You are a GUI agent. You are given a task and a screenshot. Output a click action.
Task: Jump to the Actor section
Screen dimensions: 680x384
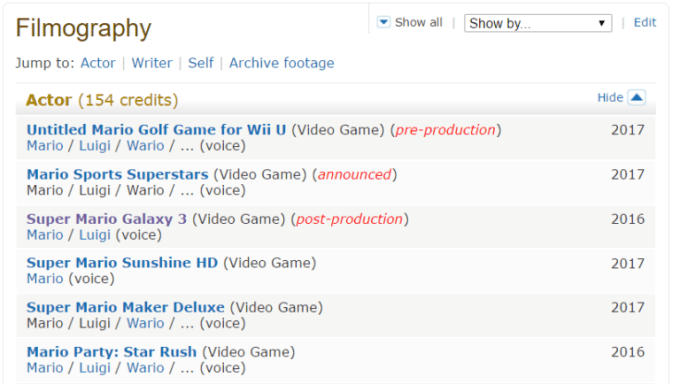(x=98, y=63)
